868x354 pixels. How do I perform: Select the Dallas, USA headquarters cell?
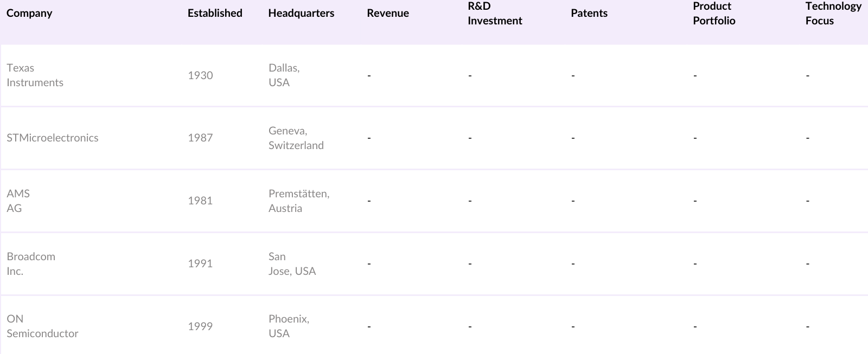(x=284, y=75)
